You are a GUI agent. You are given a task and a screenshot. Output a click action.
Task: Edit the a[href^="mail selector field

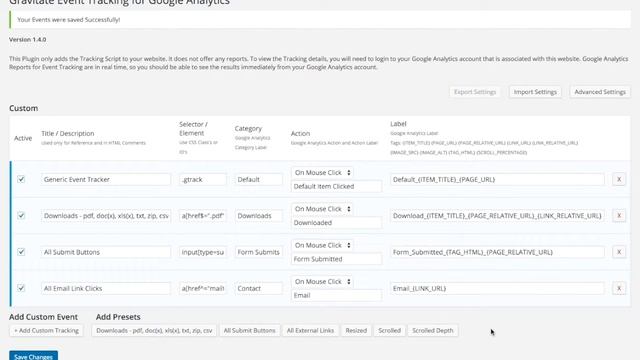[x=203, y=288]
